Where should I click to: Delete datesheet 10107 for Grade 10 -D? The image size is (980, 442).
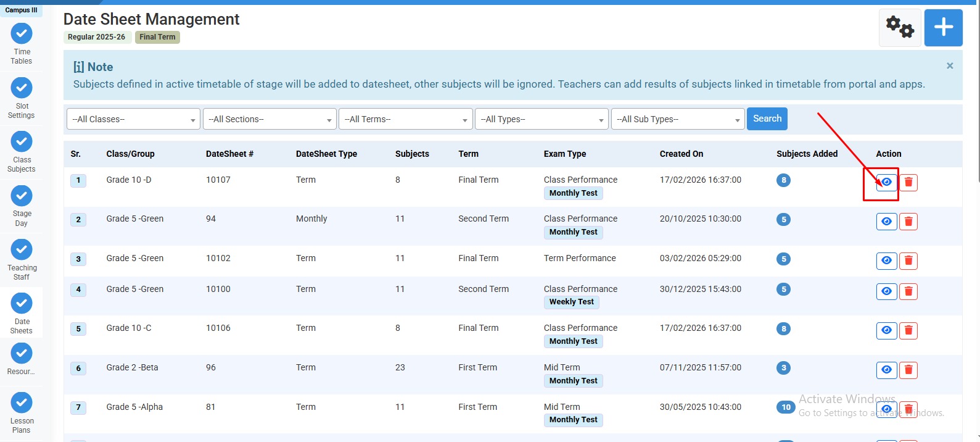pyautogui.click(x=908, y=183)
